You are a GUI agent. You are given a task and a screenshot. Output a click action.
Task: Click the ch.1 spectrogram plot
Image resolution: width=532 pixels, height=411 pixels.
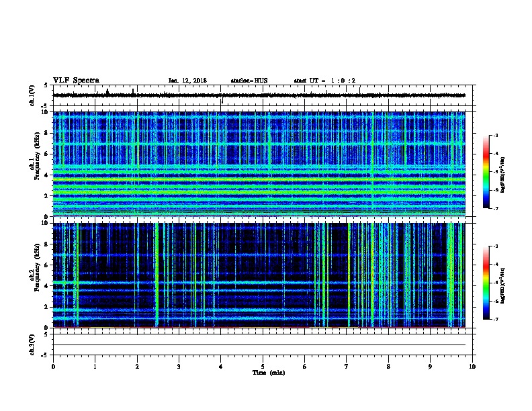(x=259, y=164)
